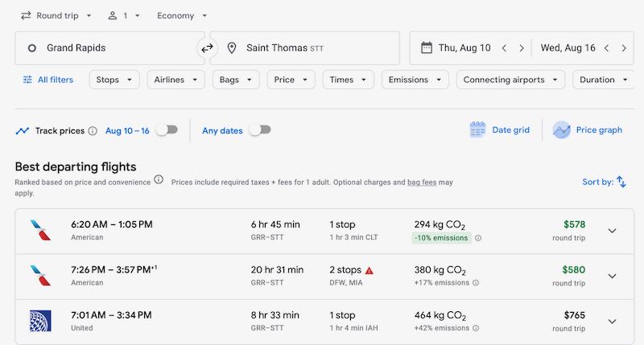Click the swap origin and destination icon

coord(207,48)
